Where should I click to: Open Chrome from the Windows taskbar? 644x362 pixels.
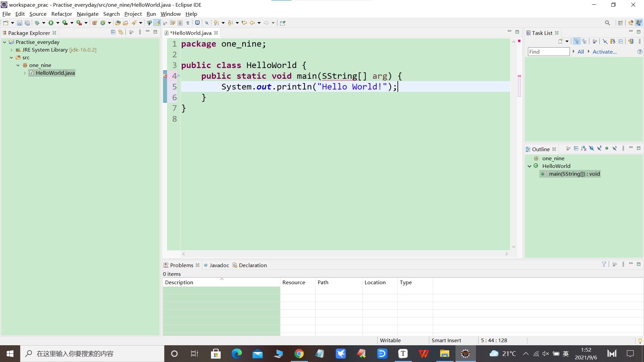[299, 354]
